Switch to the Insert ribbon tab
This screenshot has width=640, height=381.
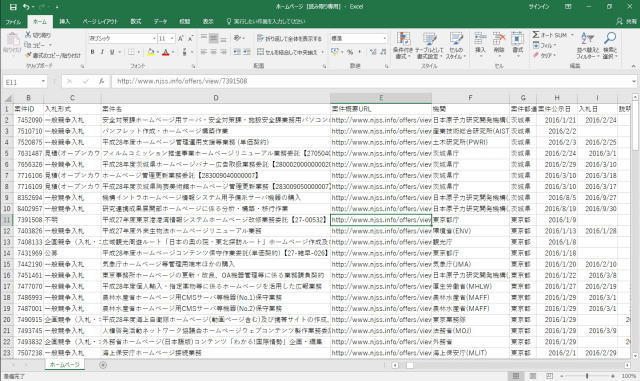pyautogui.click(x=64, y=21)
